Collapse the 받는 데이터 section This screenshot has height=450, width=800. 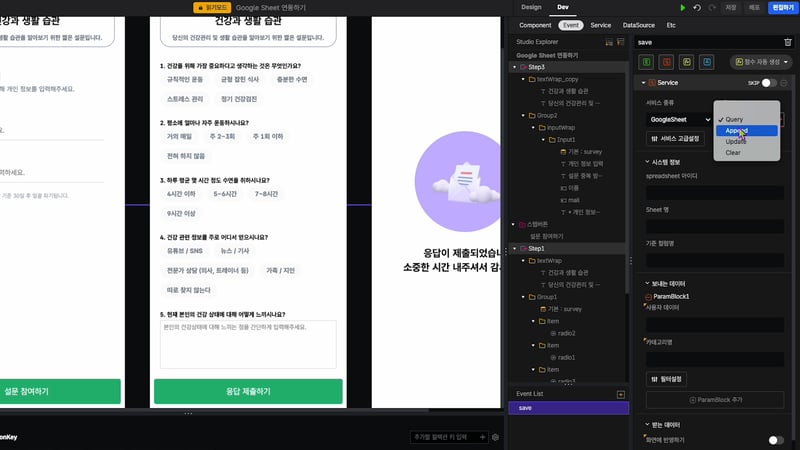pyautogui.click(x=647, y=424)
